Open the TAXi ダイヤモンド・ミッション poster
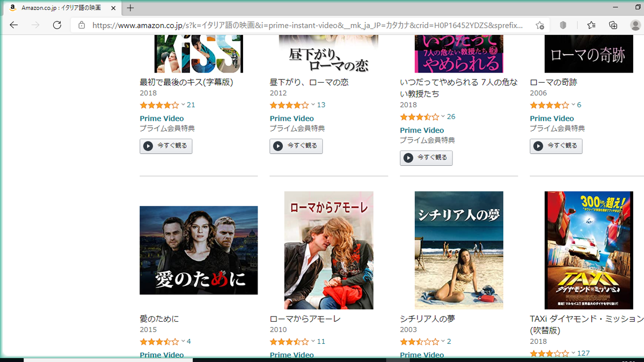Screen dimensions: 644x362 pos(589,250)
